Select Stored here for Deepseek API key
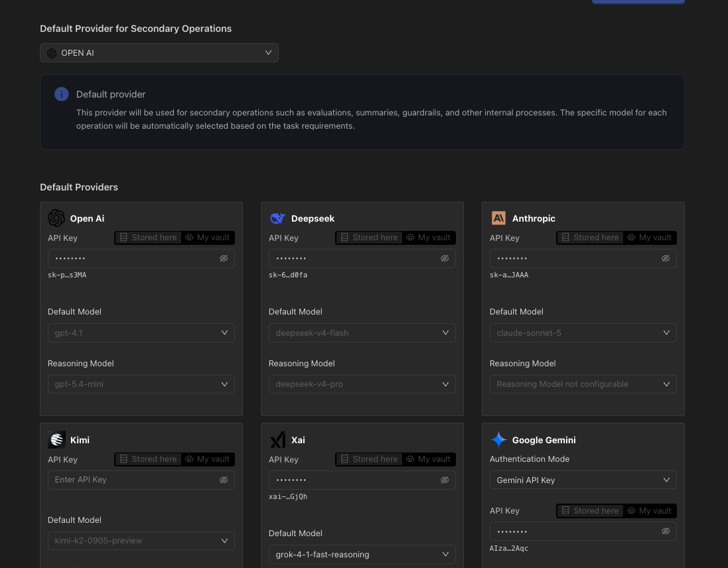Viewport: 728px width, 568px height. click(x=369, y=238)
